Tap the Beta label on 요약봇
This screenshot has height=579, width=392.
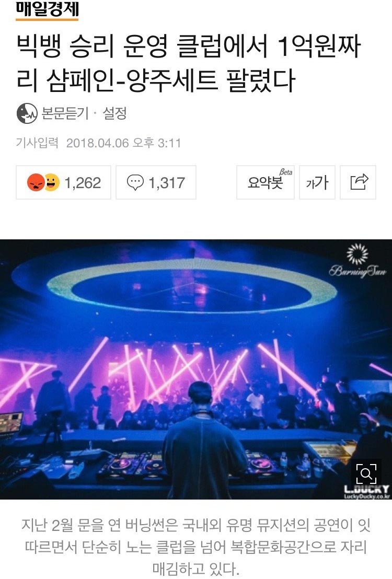(285, 172)
